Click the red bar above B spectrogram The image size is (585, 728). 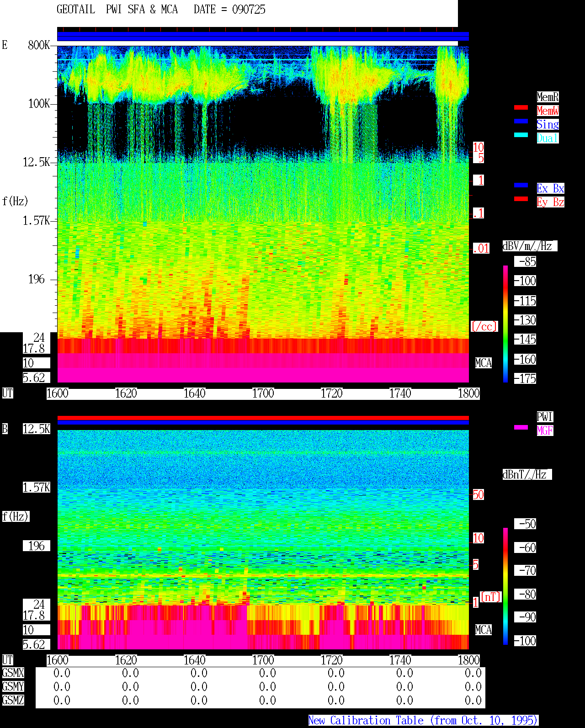[263, 418]
